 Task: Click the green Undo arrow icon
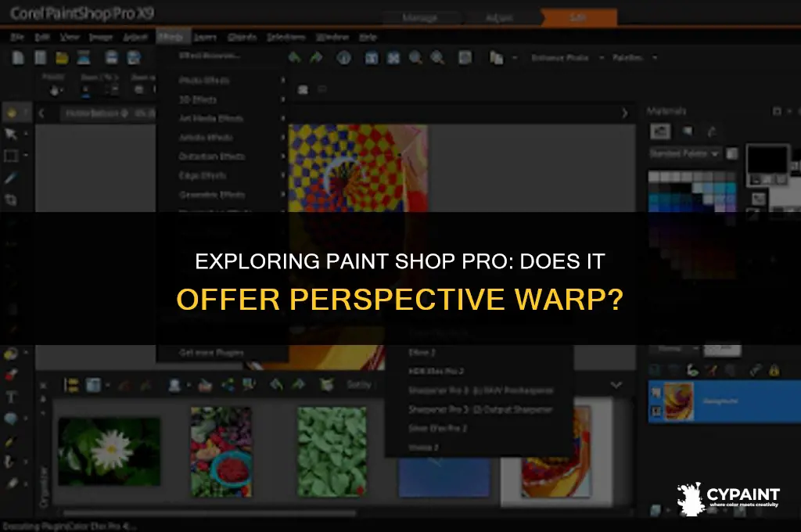point(295,58)
